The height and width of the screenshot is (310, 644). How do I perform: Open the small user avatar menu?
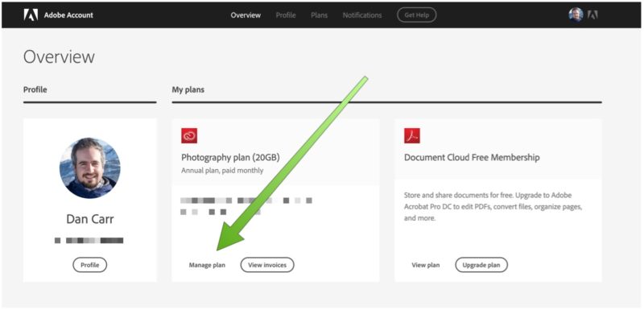tap(576, 15)
